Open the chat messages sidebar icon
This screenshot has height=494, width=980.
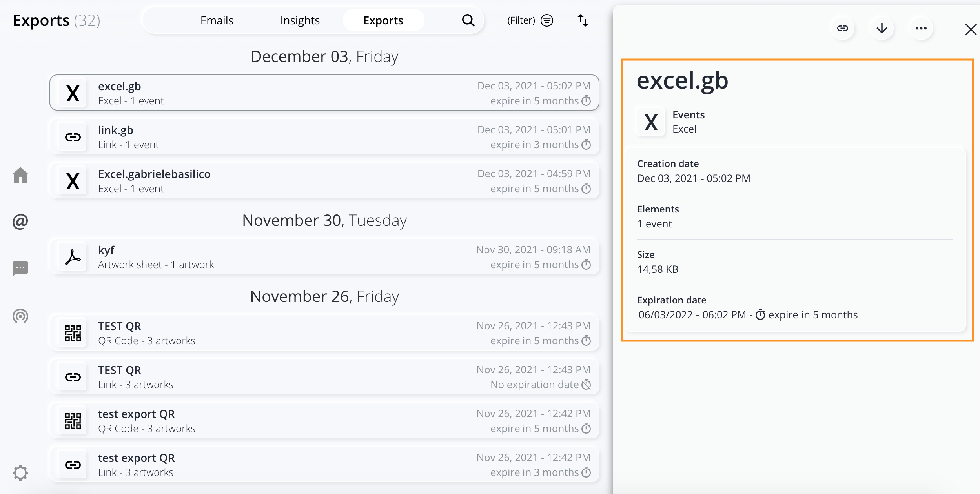20,269
